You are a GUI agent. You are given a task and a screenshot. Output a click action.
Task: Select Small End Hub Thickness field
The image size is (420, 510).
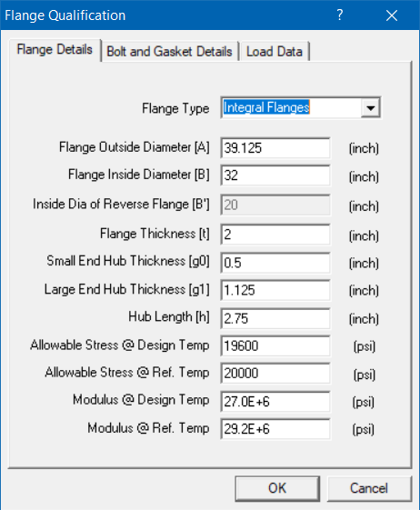(275, 263)
